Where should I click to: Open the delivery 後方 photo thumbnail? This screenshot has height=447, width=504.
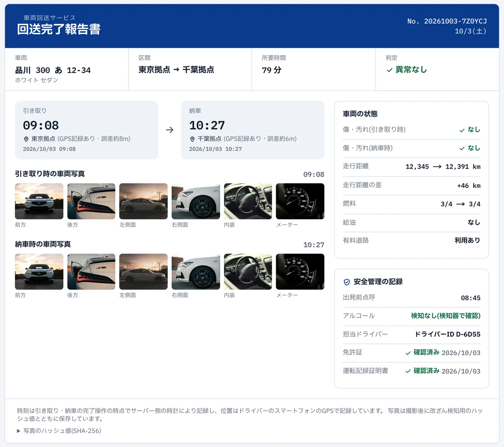pos(91,272)
